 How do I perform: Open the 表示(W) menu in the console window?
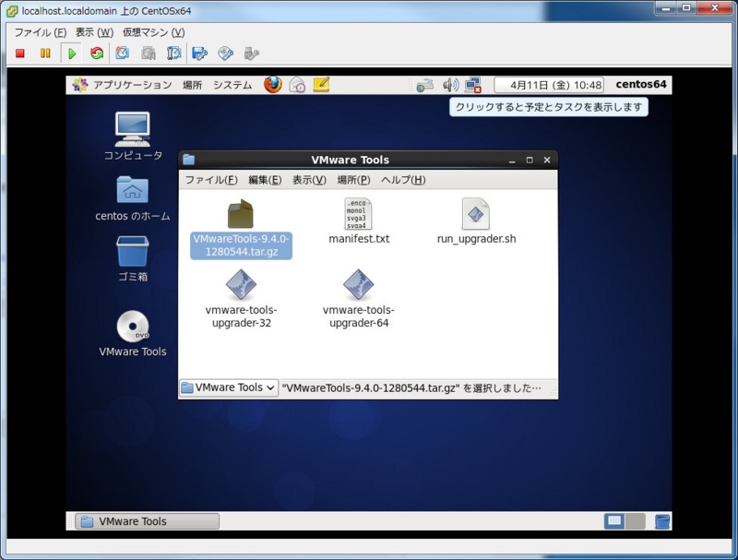[x=94, y=32]
